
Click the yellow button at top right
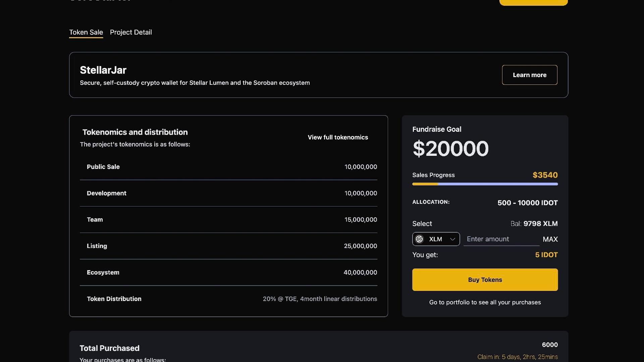[533, 2]
